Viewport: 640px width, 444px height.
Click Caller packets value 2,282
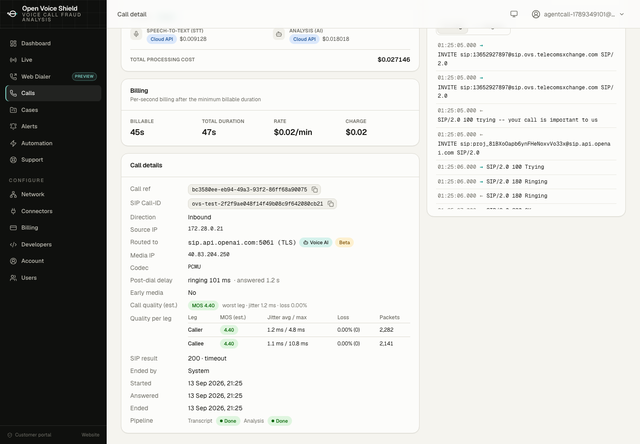pyautogui.click(x=386, y=330)
